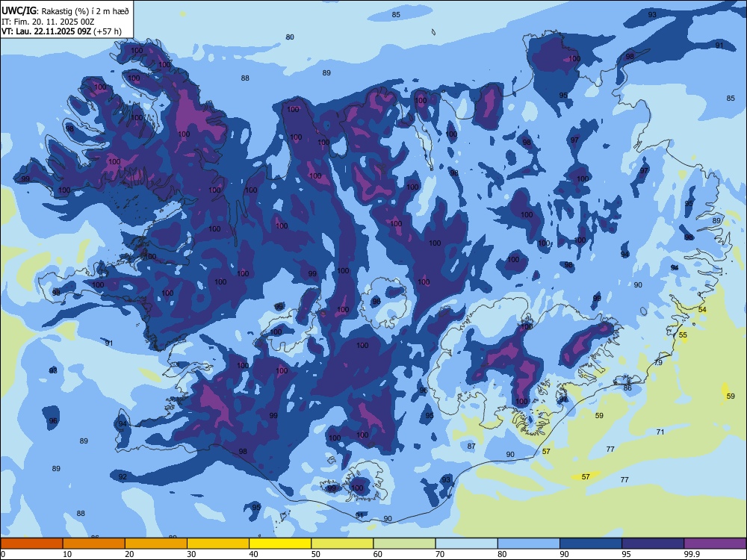
Task: Click the humidity value '92' on the map
Action: (123, 476)
